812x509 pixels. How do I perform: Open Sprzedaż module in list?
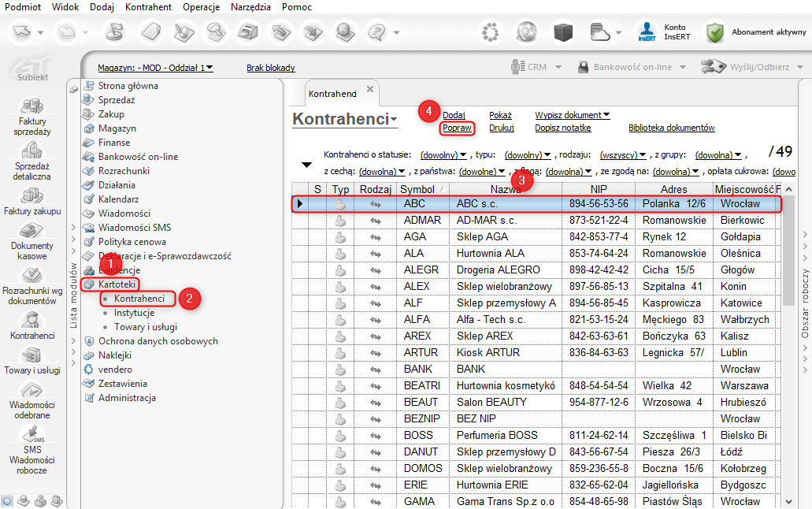(117, 99)
